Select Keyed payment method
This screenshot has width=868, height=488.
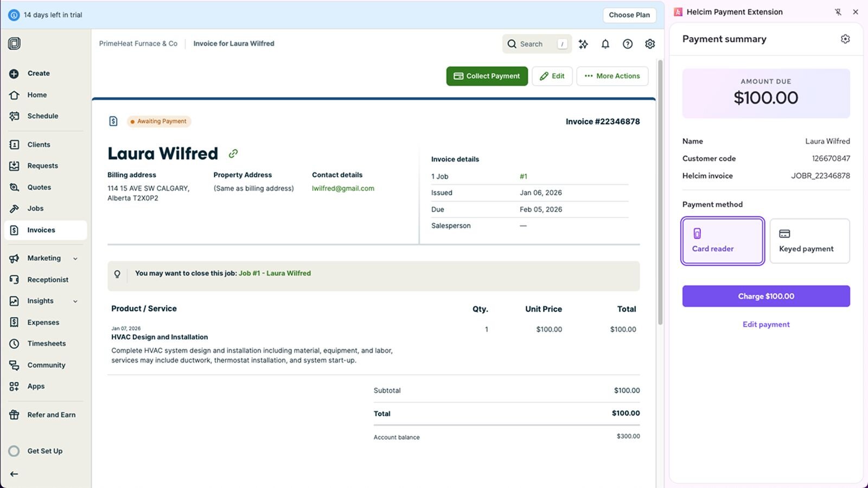[809, 241]
